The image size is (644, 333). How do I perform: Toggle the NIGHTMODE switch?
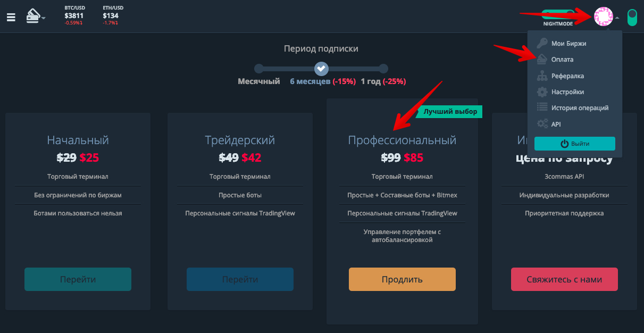pos(558,14)
